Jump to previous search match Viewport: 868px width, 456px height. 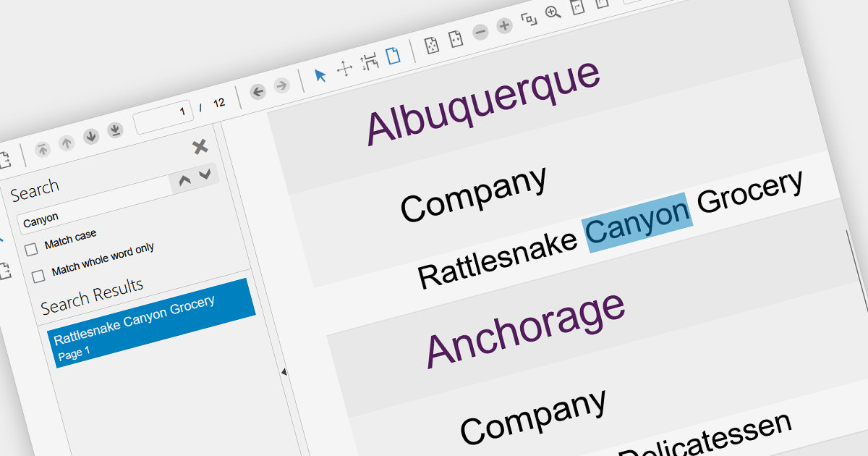(x=185, y=181)
